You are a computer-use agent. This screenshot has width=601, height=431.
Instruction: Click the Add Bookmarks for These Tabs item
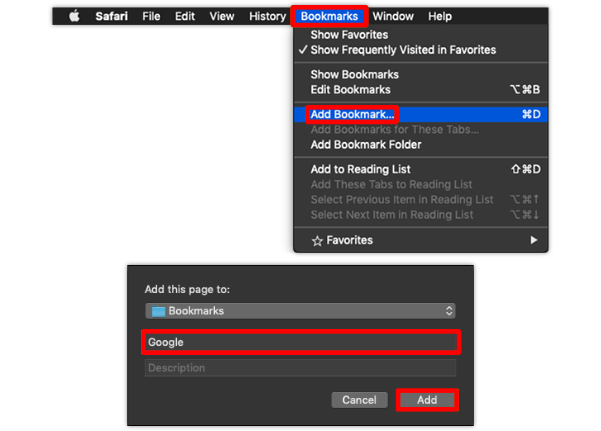421,130
